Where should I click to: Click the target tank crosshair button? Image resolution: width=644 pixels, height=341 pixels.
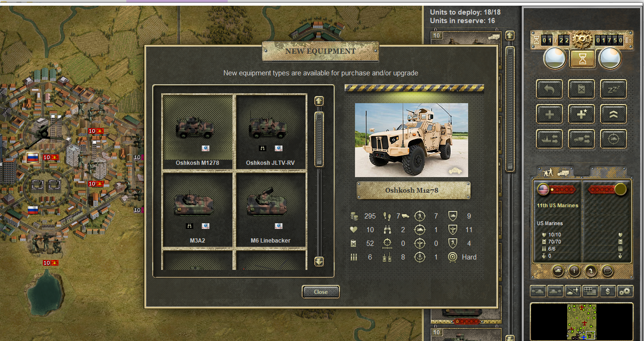click(x=613, y=139)
